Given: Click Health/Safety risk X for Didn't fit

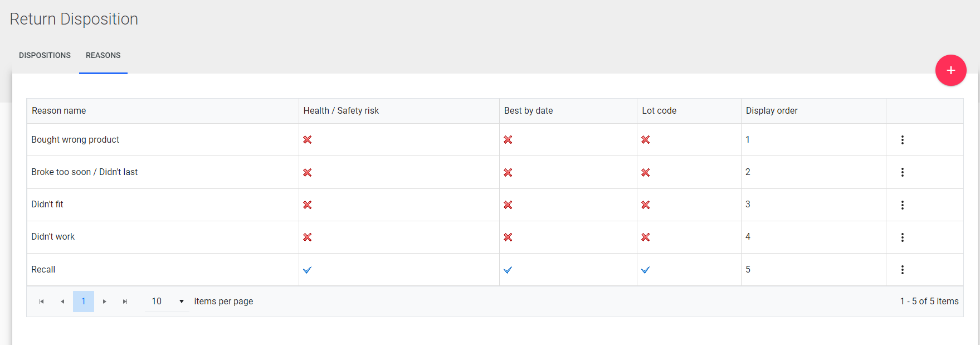Looking at the screenshot, I should pos(308,205).
